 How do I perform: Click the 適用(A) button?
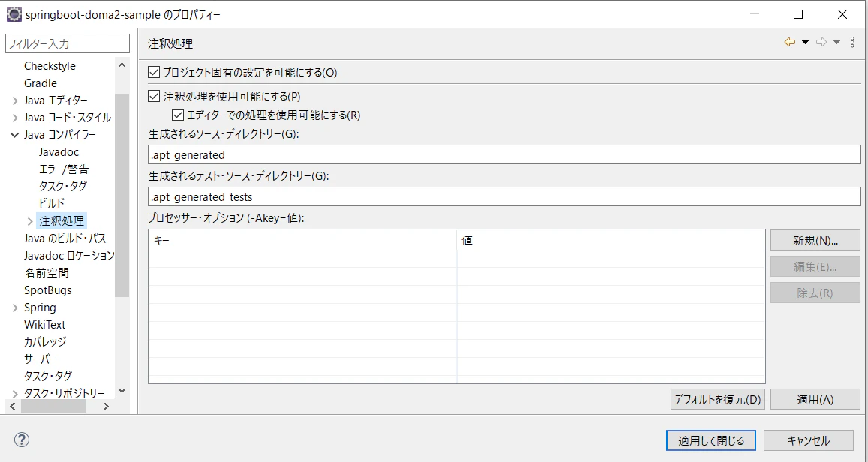click(x=815, y=399)
